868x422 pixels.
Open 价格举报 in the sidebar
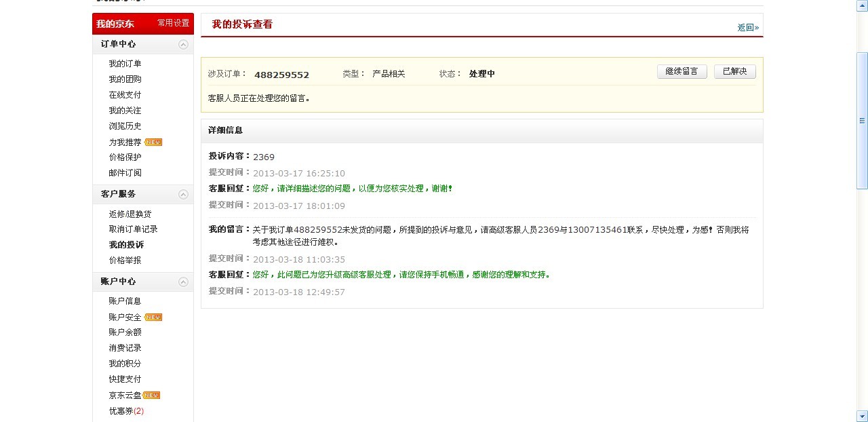click(124, 260)
